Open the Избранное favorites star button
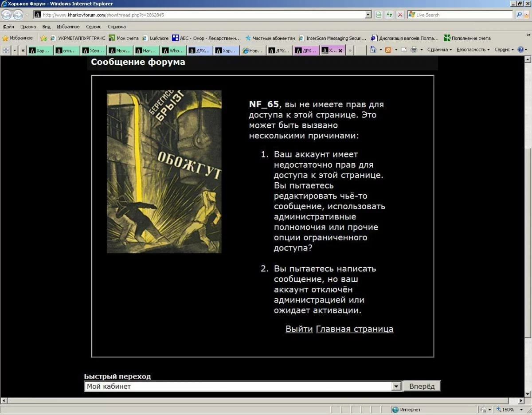The image size is (532, 415). (x=18, y=38)
